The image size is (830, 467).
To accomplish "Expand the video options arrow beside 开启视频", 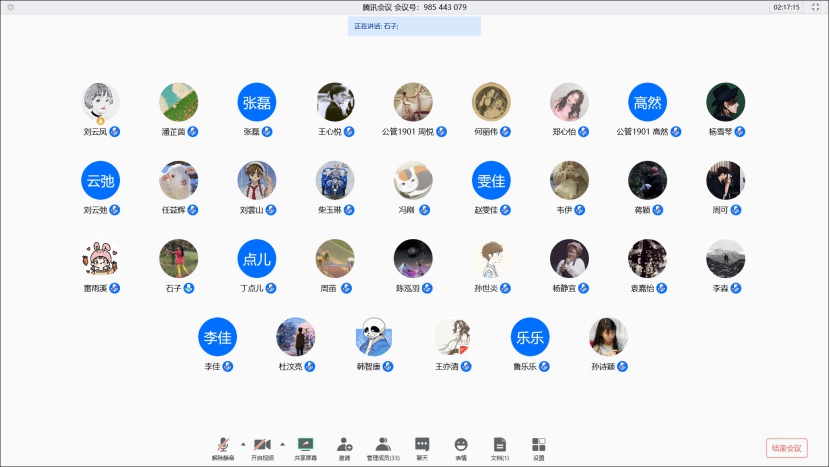I will [281, 442].
